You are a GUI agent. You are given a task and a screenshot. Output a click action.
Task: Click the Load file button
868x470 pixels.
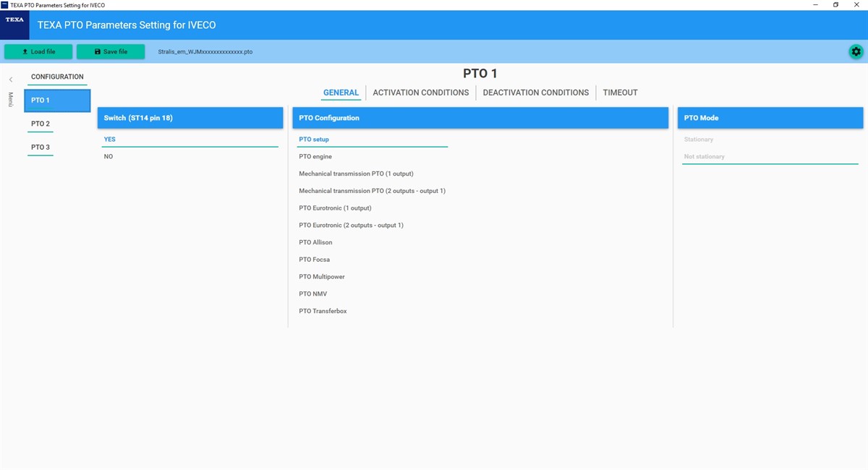tap(38, 51)
